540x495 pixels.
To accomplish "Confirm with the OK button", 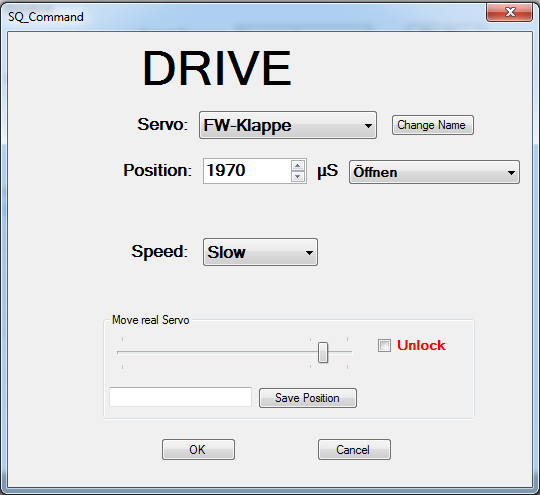I will coord(198,449).
